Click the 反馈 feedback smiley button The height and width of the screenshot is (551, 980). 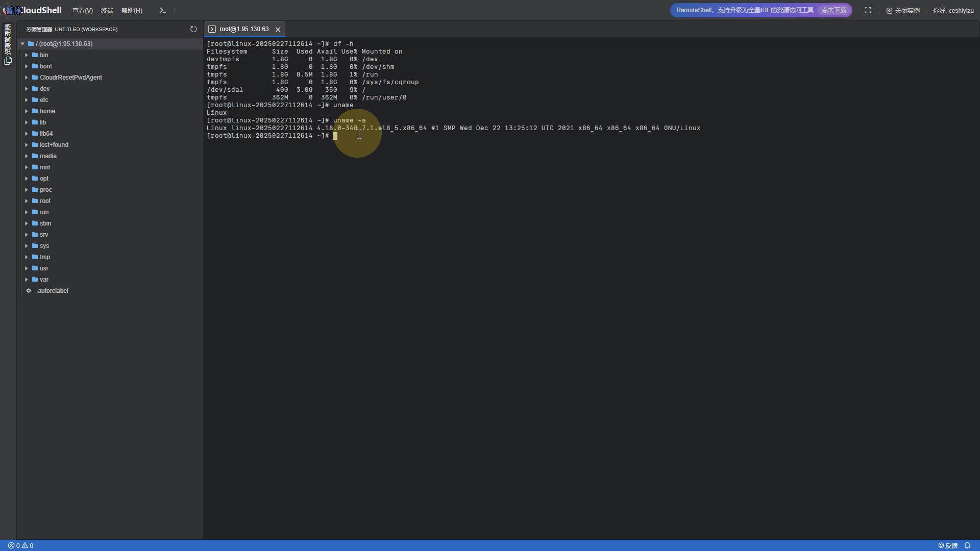(948, 545)
